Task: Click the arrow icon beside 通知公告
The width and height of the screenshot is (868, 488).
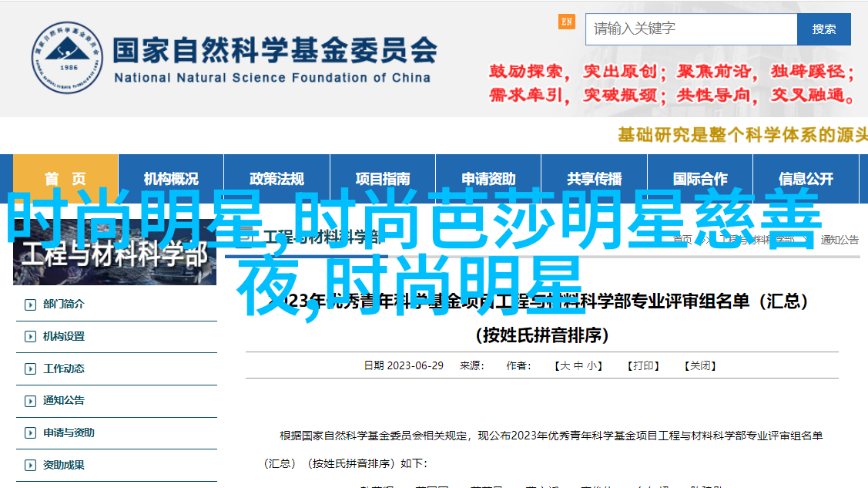Action: [x=30, y=401]
